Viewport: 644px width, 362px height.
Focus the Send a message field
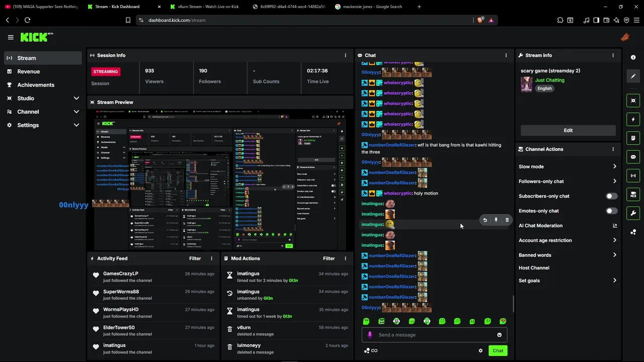pos(435,335)
